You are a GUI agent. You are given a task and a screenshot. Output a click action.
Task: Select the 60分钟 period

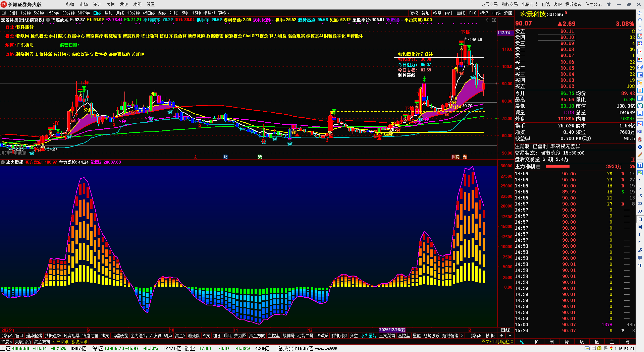click(x=84, y=13)
